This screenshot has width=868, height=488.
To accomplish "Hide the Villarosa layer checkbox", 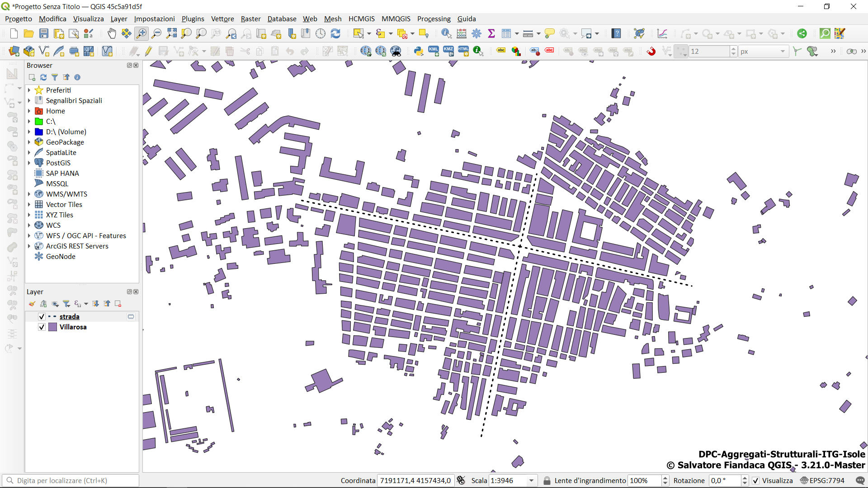I will (x=42, y=327).
